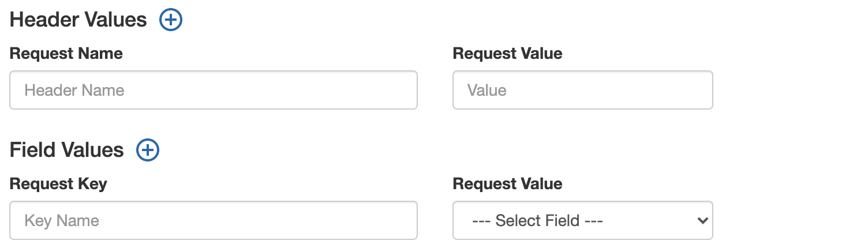
Task: Add a new Field Values row
Action: tap(148, 151)
